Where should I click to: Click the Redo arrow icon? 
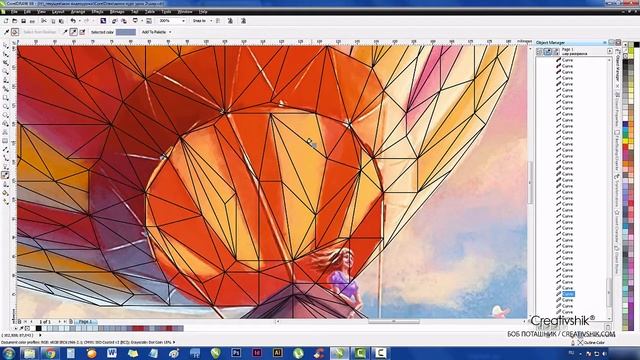click(87, 20)
